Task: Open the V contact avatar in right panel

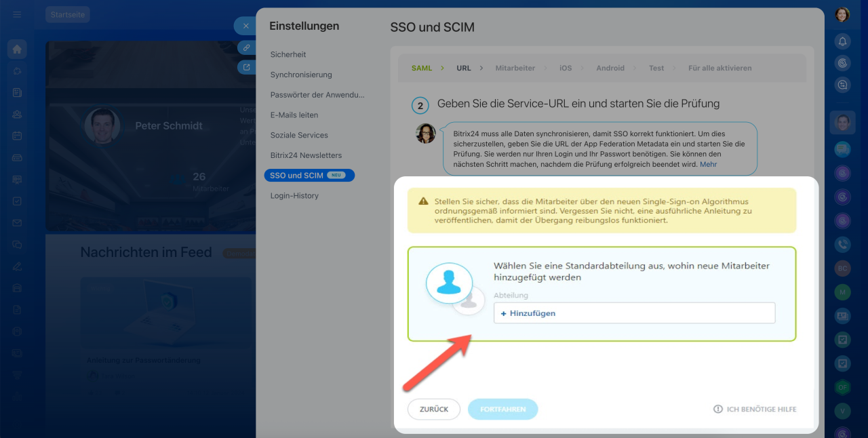Action: [x=842, y=410]
